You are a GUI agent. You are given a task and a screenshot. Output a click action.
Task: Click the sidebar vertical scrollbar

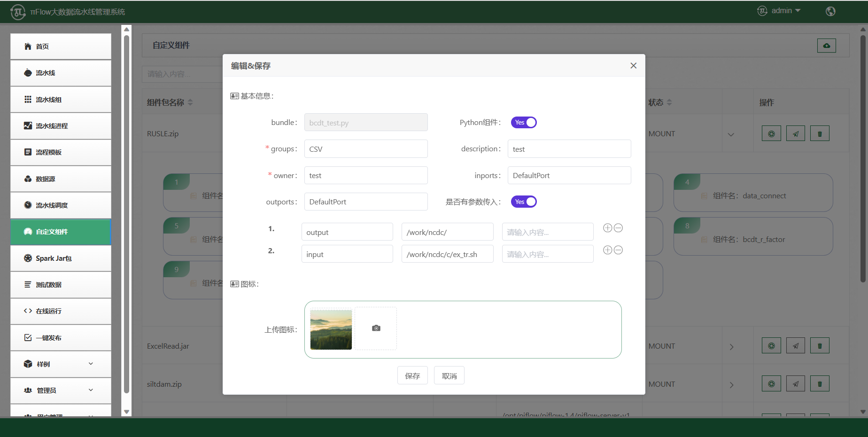126,214
